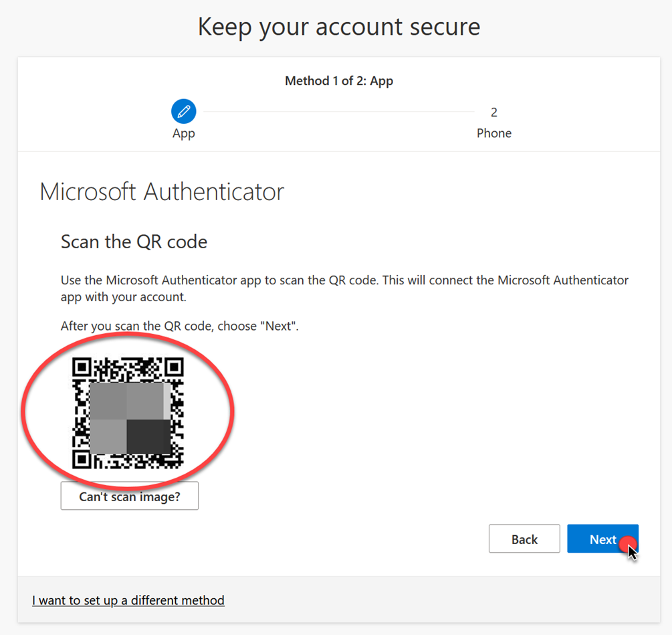Click the QR code's bottom-left corner square
This screenshot has width=672, height=635.
tap(82, 460)
